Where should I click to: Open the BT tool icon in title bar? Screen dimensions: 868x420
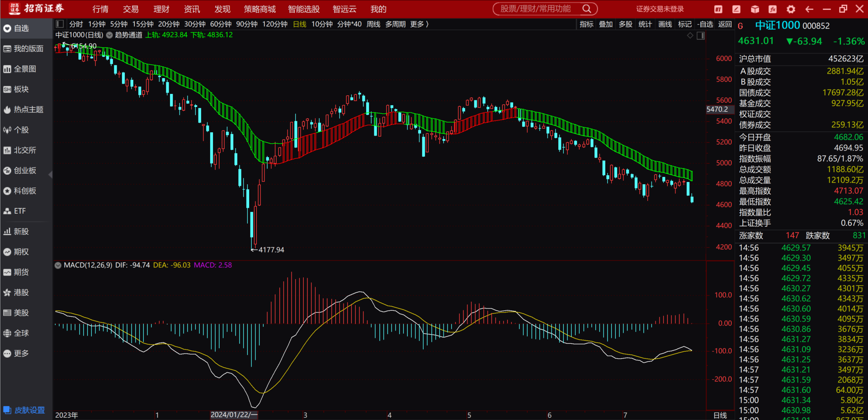[718, 9]
